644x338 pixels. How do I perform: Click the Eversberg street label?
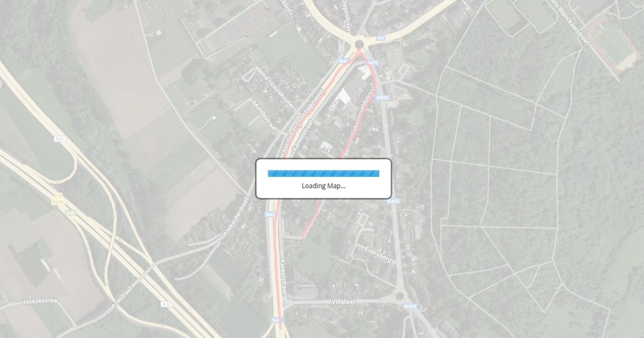(378, 254)
